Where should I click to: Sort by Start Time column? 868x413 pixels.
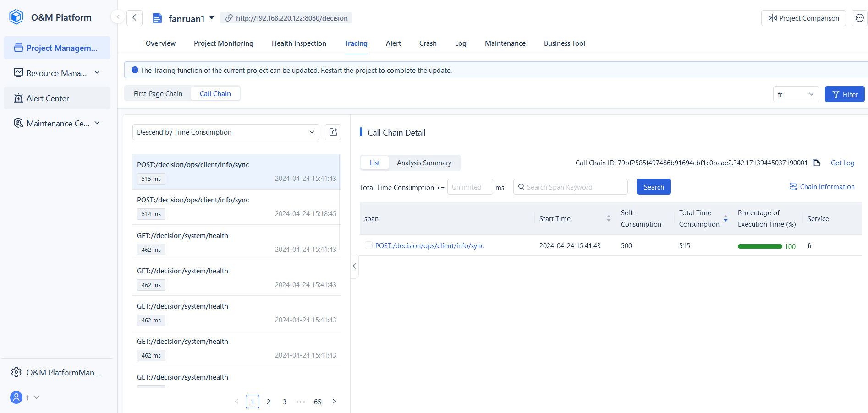(x=609, y=218)
